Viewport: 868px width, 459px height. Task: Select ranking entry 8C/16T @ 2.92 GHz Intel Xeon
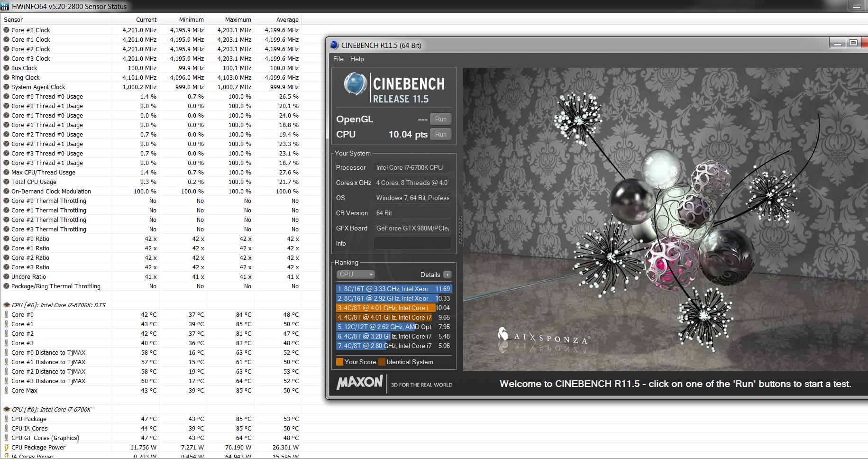(394, 298)
